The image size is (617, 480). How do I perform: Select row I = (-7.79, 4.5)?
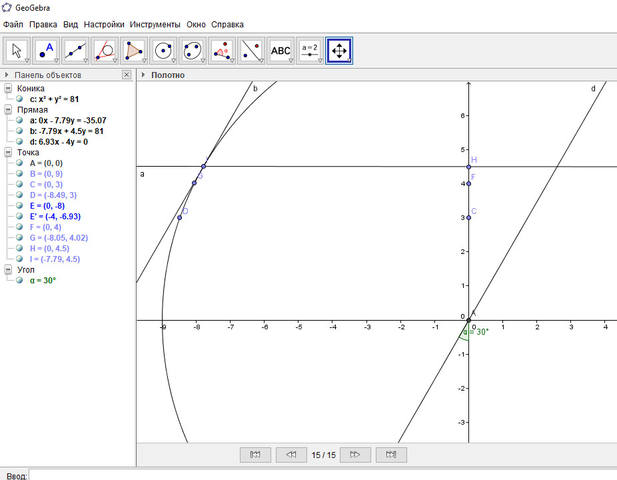pos(55,259)
